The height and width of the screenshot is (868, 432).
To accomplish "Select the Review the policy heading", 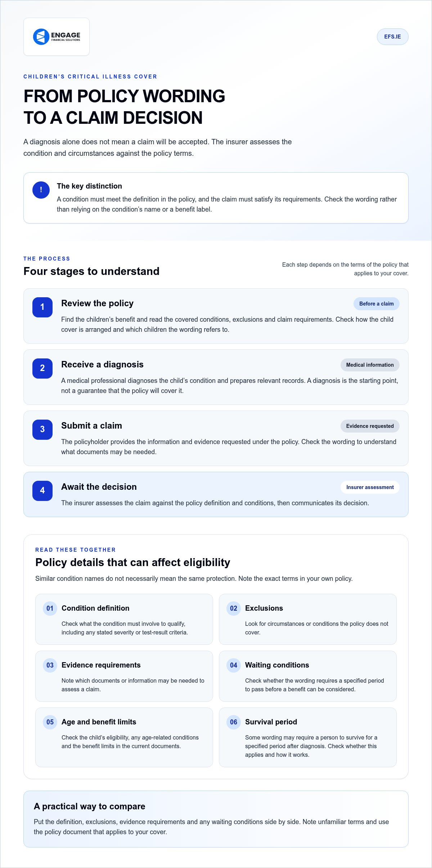I will (97, 303).
